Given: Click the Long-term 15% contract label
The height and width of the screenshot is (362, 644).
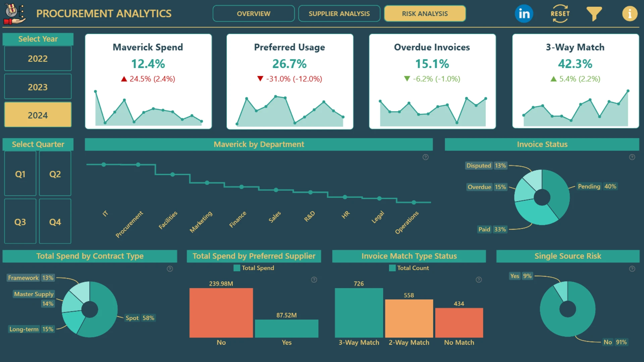Looking at the screenshot, I should [31, 329].
